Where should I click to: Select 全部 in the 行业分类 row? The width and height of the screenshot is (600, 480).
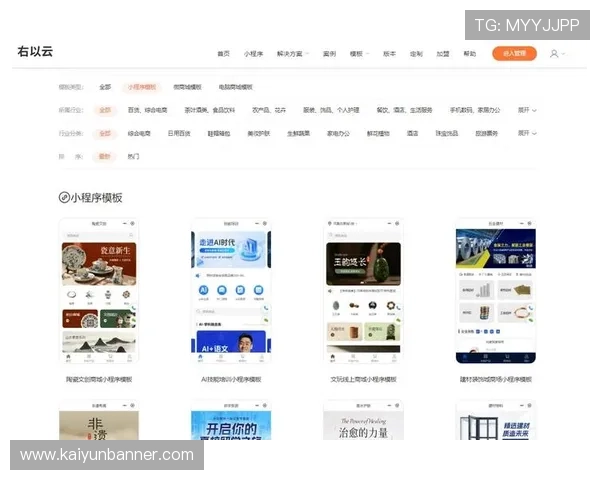tap(105, 133)
